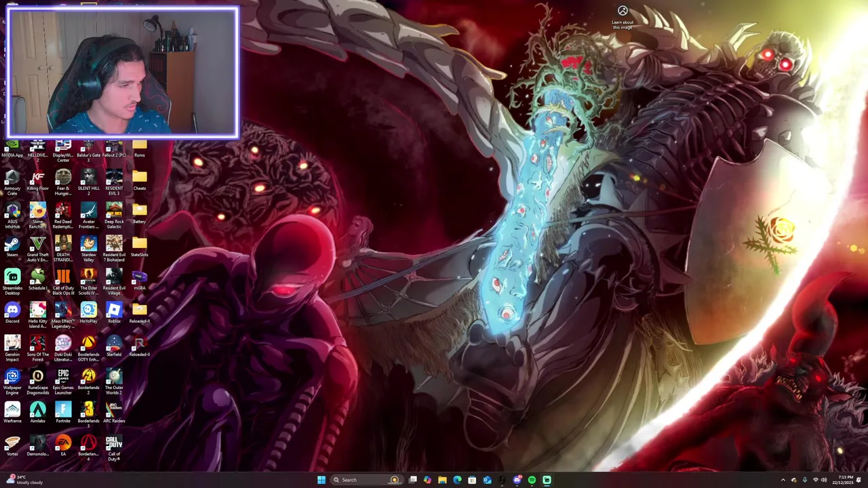The image size is (868, 488).
Task: Select the Borderlands GOTY Enhanced icon
Action: [x=88, y=348]
